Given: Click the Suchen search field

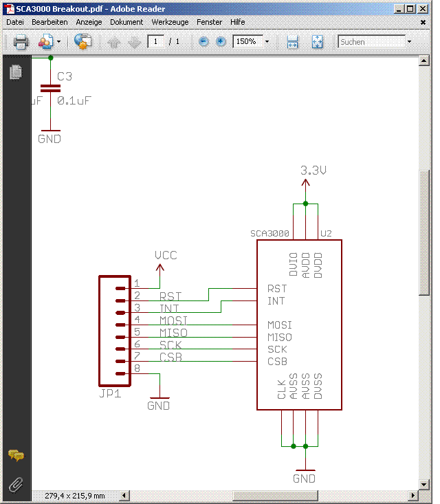Looking at the screenshot, I should 372,42.
